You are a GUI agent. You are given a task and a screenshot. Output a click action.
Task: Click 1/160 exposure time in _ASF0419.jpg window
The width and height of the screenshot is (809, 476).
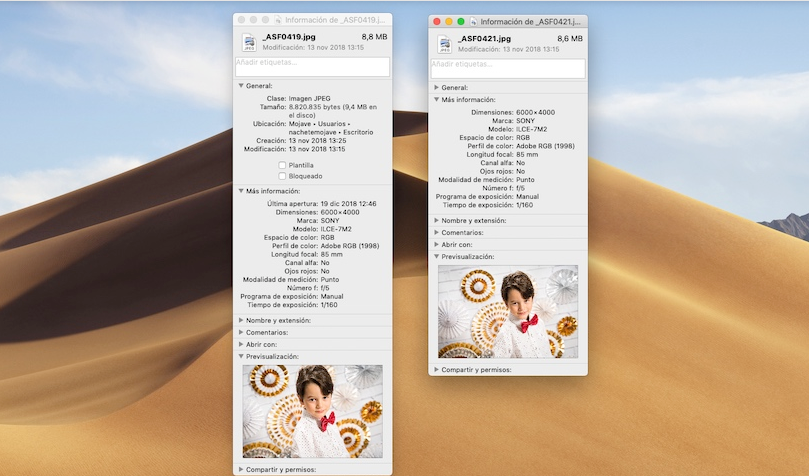point(329,305)
